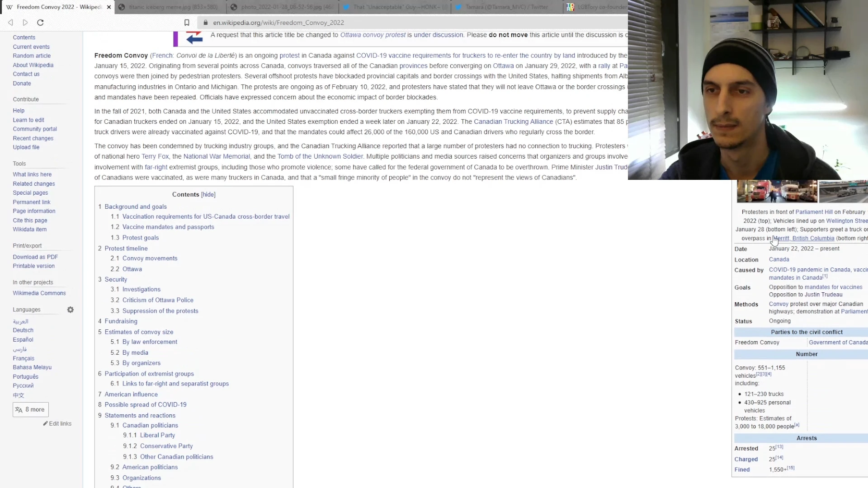The width and height of the screenshot is (868, 488).
Task: Click the browser forward arrow
Action: [x=25, y=23]
